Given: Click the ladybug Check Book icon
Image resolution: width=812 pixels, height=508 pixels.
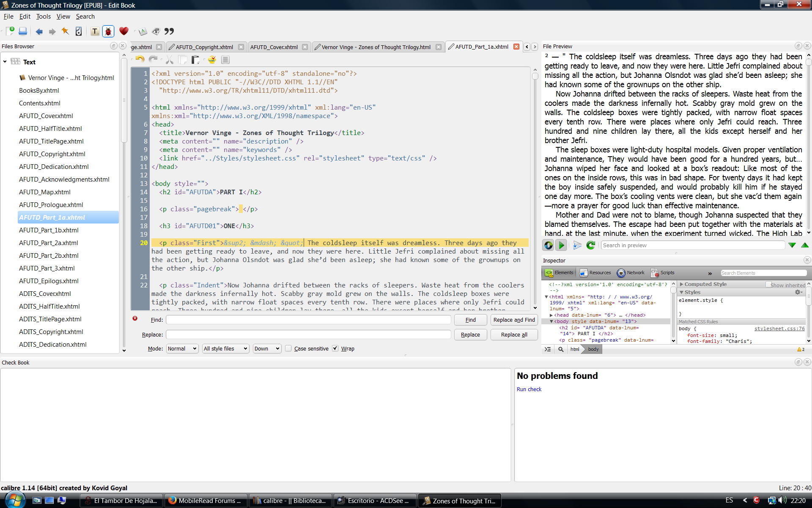Looking at the screenshot, I should click(x=108, y=31).
